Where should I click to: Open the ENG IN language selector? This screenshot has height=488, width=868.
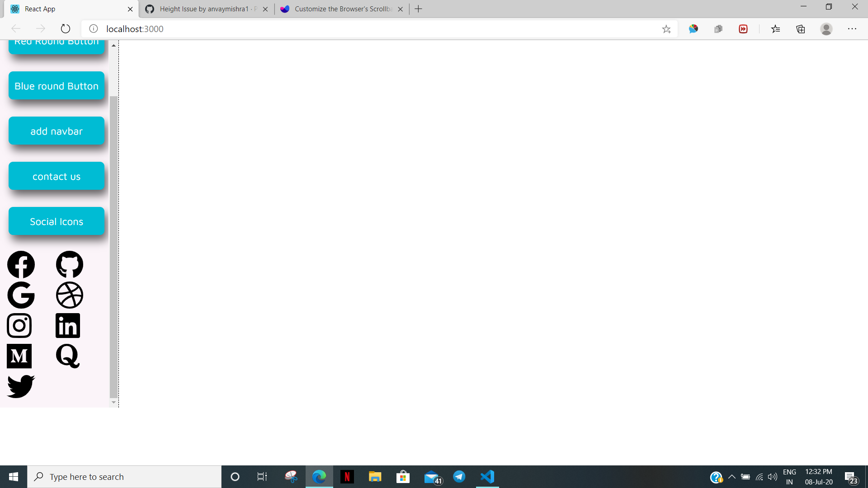(x=790, y=476)
